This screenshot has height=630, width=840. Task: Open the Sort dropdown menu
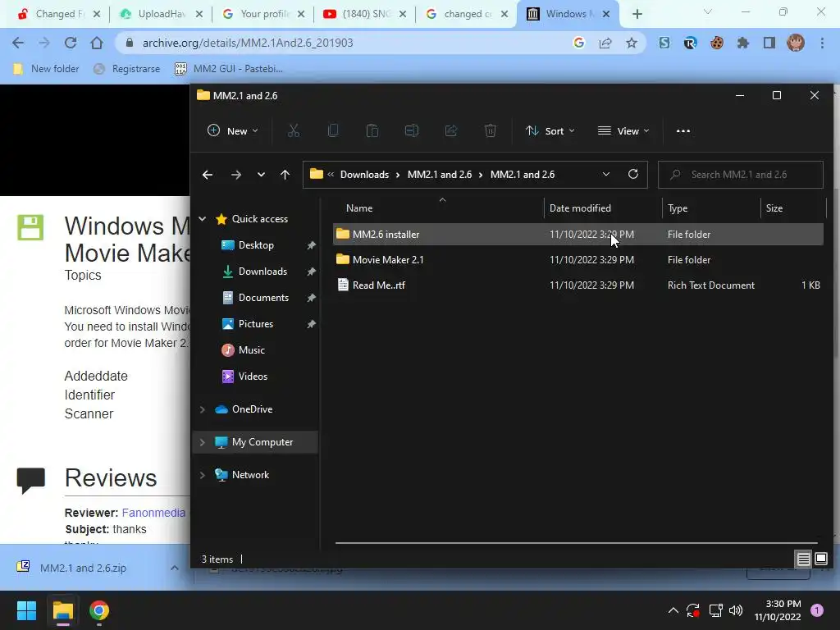click(x=550, y=130)
